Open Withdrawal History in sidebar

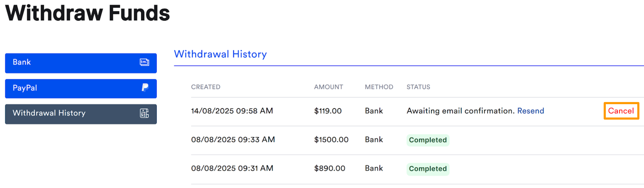81,114
